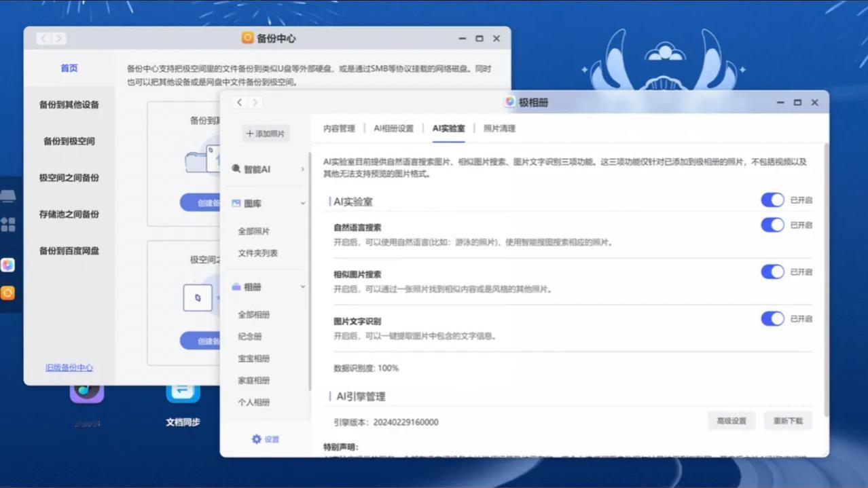Select 纪念册 in the sidebar
Viewport: 868px width, 488px height.
(x=250, y=337)
